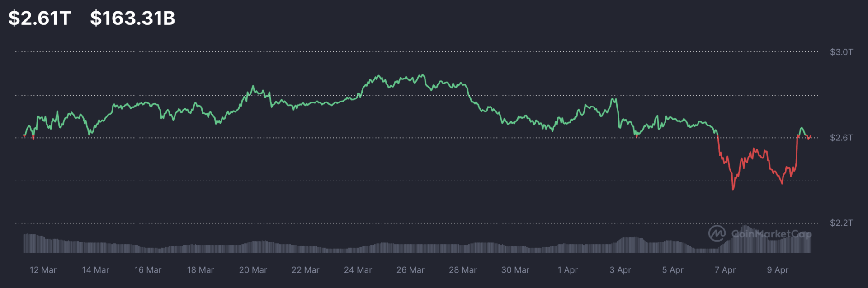Select the 12 Mar date label
Viewport: 868px width, 288px height.
click(x=43, y=270)
